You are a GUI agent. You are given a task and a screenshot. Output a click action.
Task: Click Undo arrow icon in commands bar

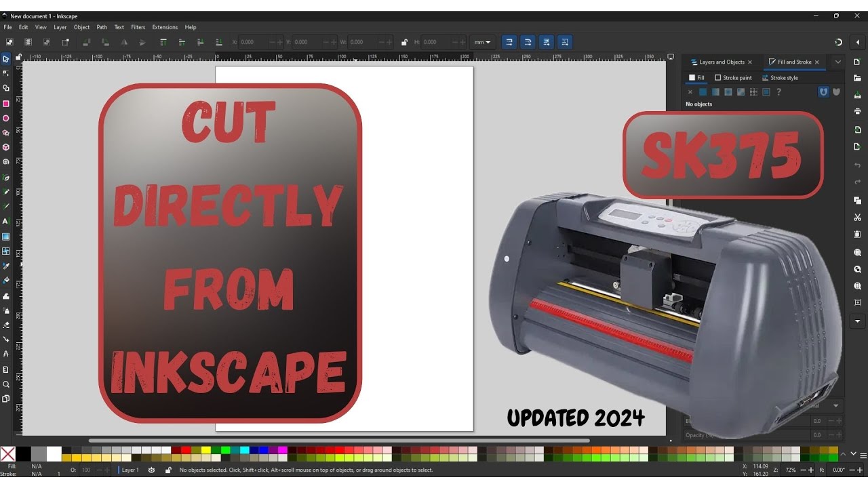point(857,165)
